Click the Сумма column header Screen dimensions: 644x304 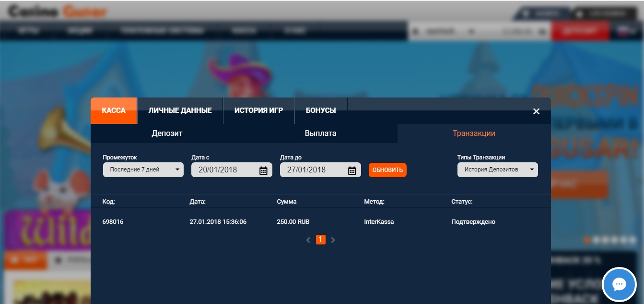(287, 202)
